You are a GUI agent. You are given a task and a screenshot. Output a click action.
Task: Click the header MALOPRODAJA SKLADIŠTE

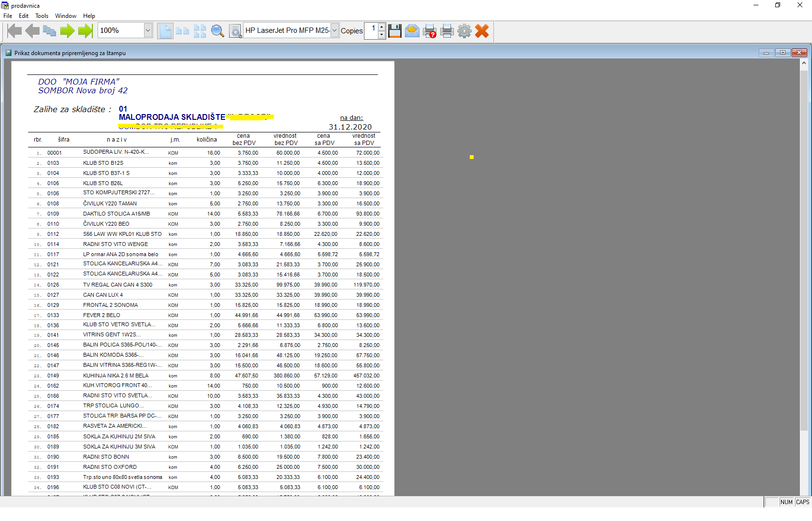click(172, 117)
